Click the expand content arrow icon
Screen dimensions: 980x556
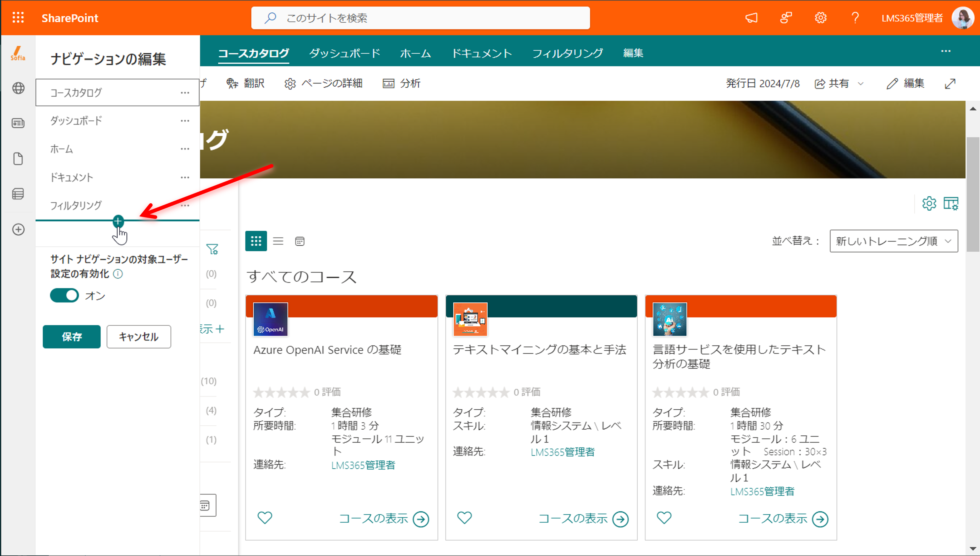click(950, 84)
